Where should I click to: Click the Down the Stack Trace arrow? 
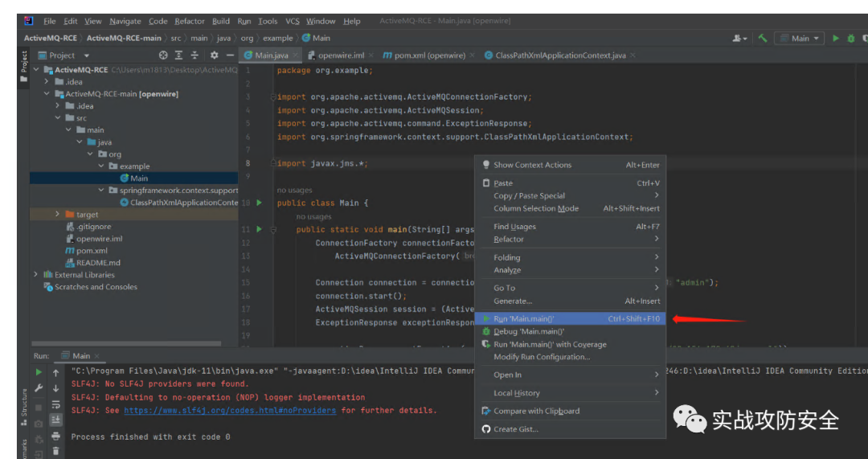click(x=56, y=388)
